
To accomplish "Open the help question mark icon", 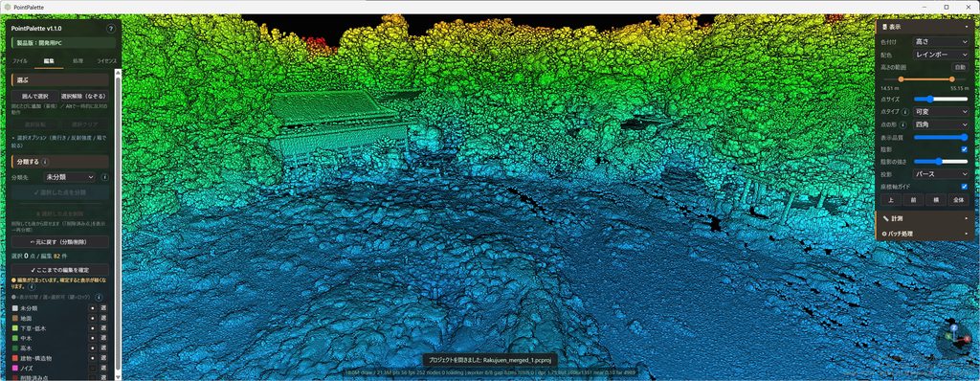I will point(111,29).
